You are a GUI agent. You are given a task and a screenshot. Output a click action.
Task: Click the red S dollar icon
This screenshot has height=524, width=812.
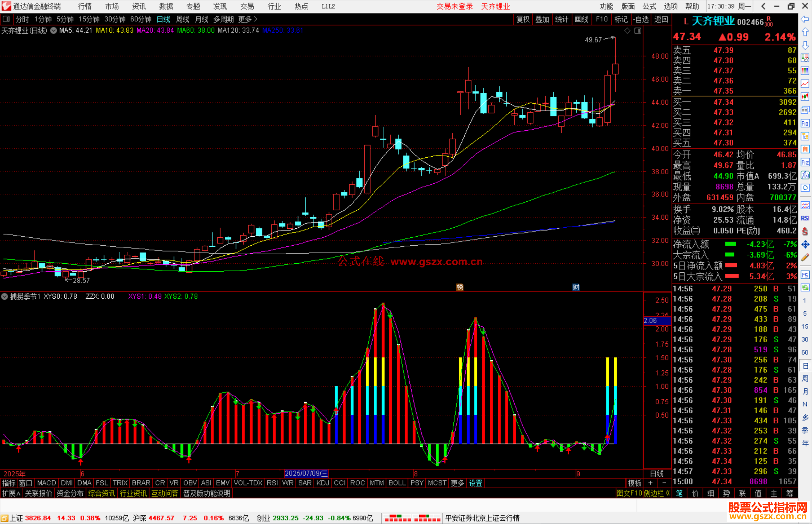805,231
